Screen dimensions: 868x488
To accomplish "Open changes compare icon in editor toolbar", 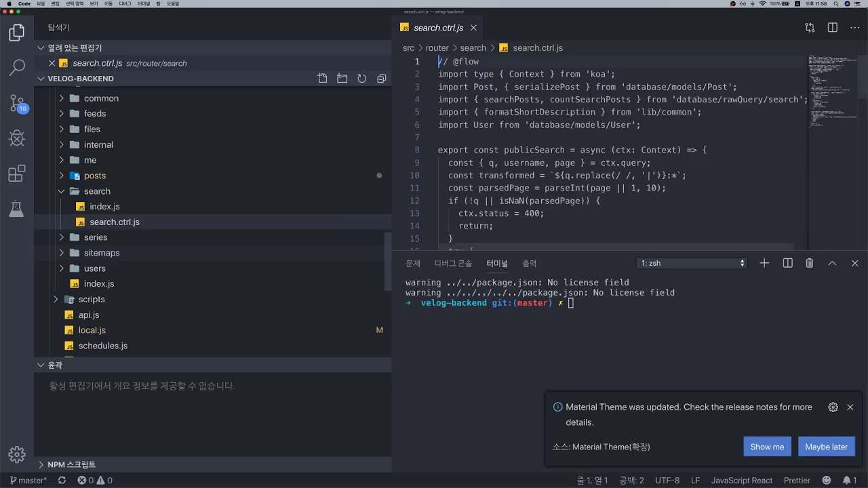I will pyautogui.click(x=810, y=28).
